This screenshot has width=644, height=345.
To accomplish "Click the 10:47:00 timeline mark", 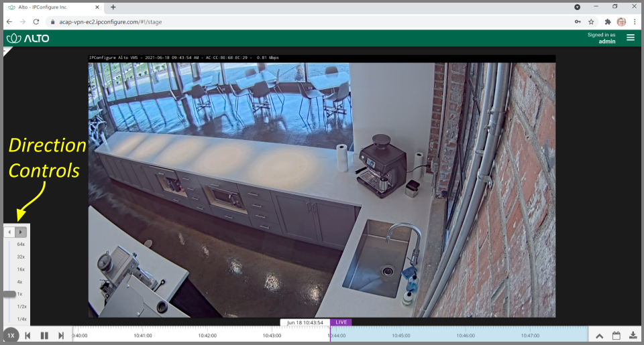I will click(530, 336).
